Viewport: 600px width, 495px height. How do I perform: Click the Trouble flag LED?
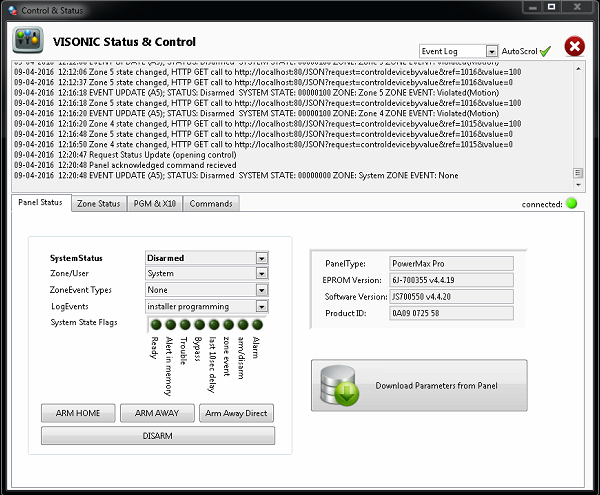[x=185, y=325]
